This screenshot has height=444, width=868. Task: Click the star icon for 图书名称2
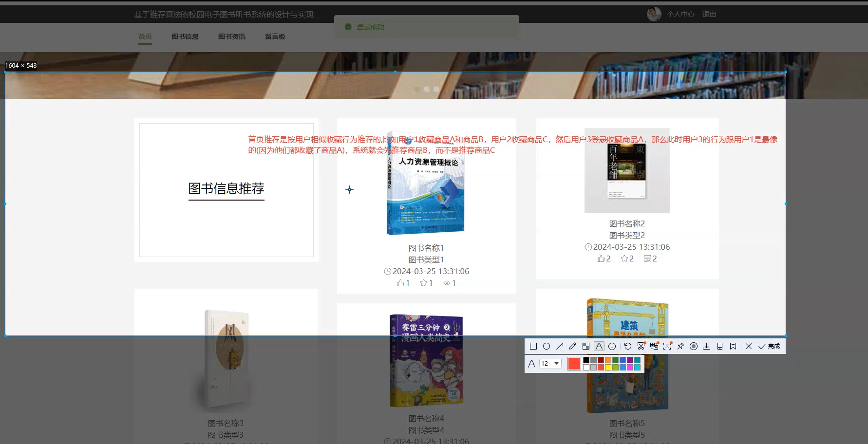click(624, 259)
